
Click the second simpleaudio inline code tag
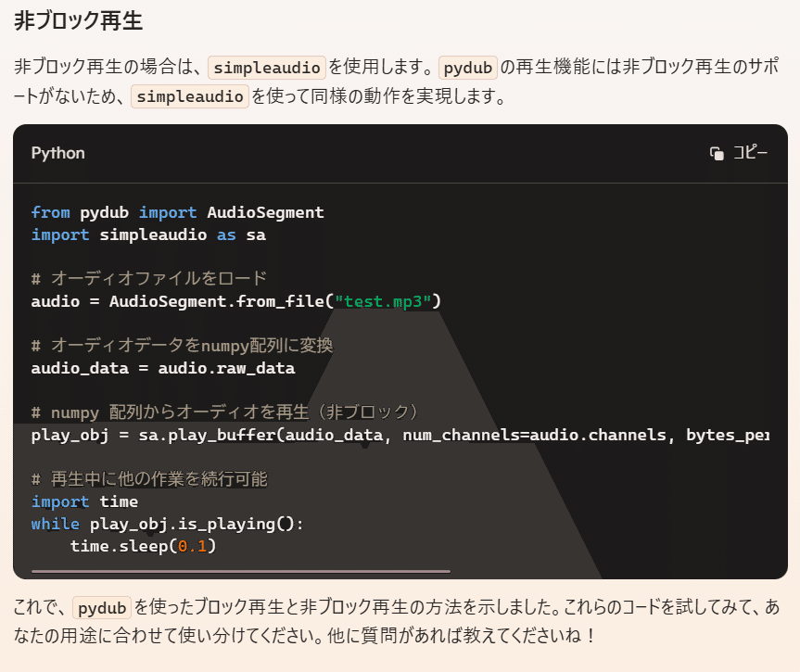[x=190, y=95]
